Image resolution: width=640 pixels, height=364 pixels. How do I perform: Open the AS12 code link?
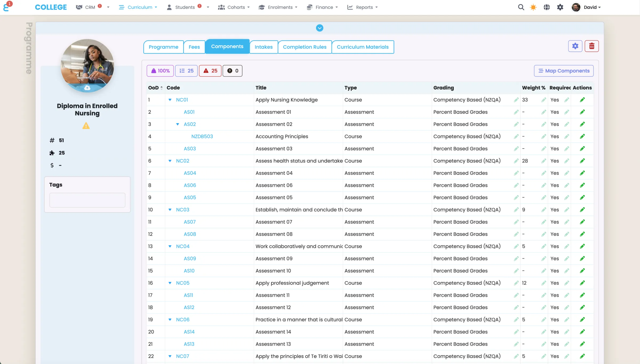click(x=189, y=307)
